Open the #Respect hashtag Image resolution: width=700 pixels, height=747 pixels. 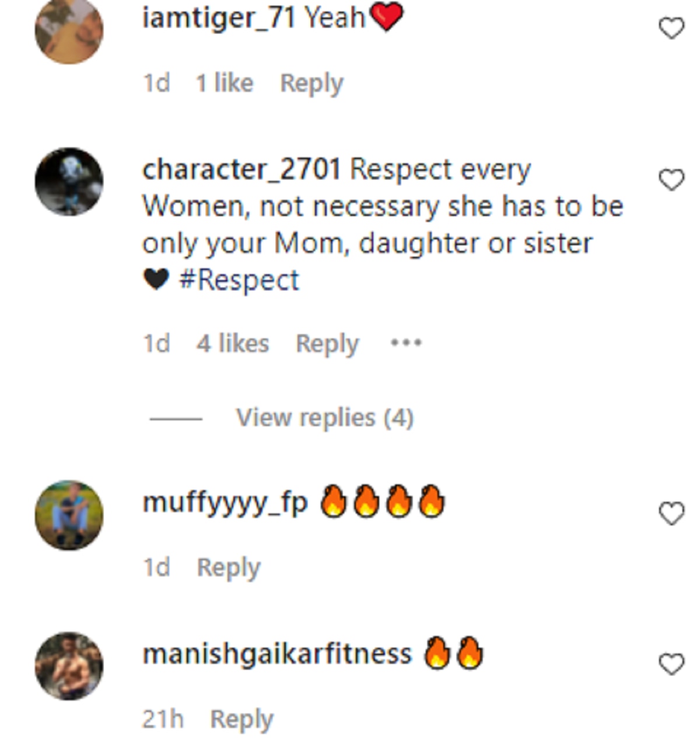tap(239, 280)
